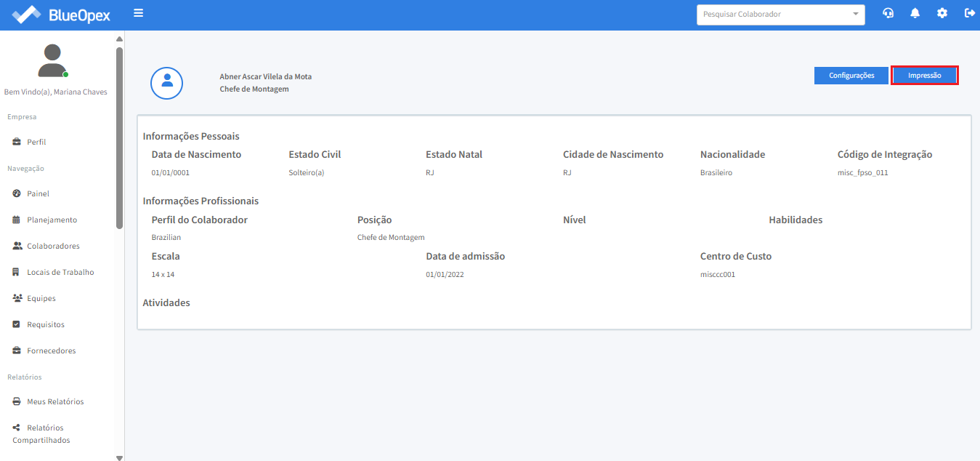980x461 pixels.
Task: Click the logout icon
Action: [x=969, y=13]
